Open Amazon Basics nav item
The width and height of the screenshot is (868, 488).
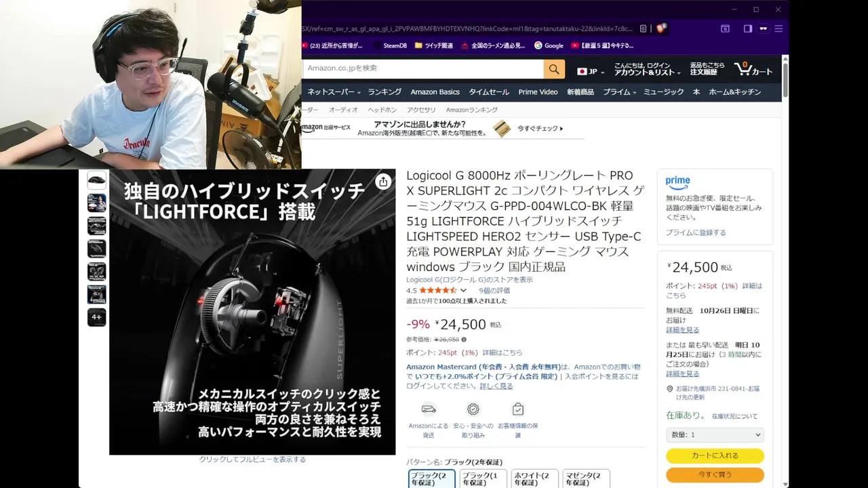coord(435,91)
